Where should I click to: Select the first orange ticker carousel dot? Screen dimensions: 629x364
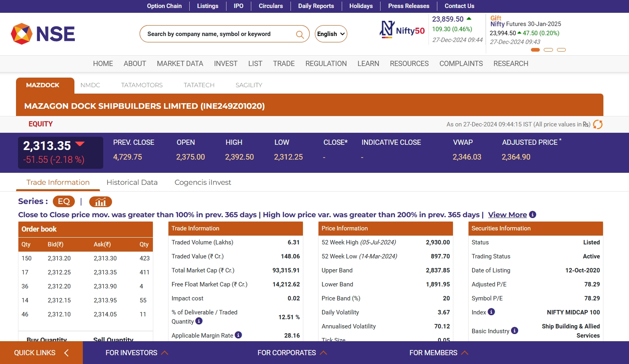pos(535,50)
